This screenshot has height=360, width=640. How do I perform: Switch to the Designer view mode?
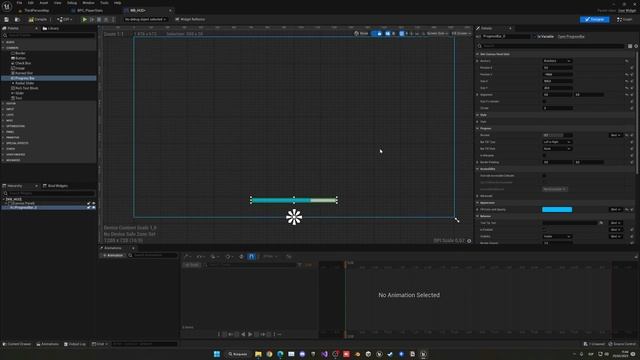click(x=594, y=19)
